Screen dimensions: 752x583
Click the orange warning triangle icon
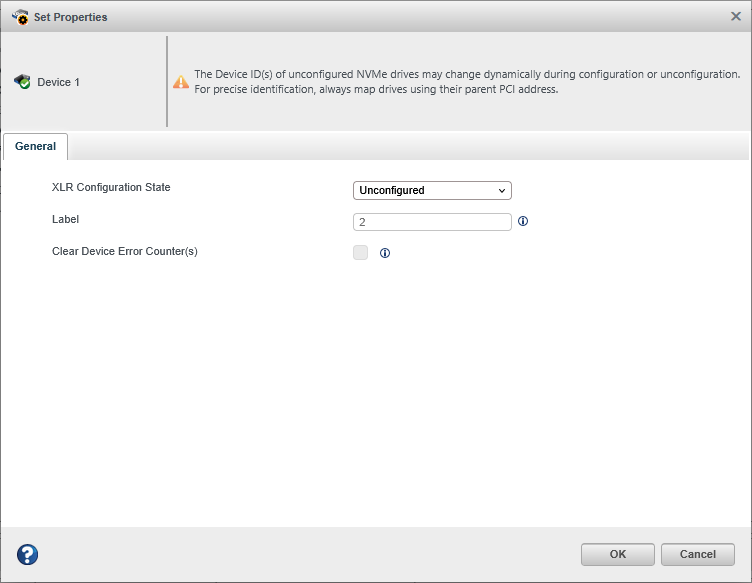(x=181, y=82)
